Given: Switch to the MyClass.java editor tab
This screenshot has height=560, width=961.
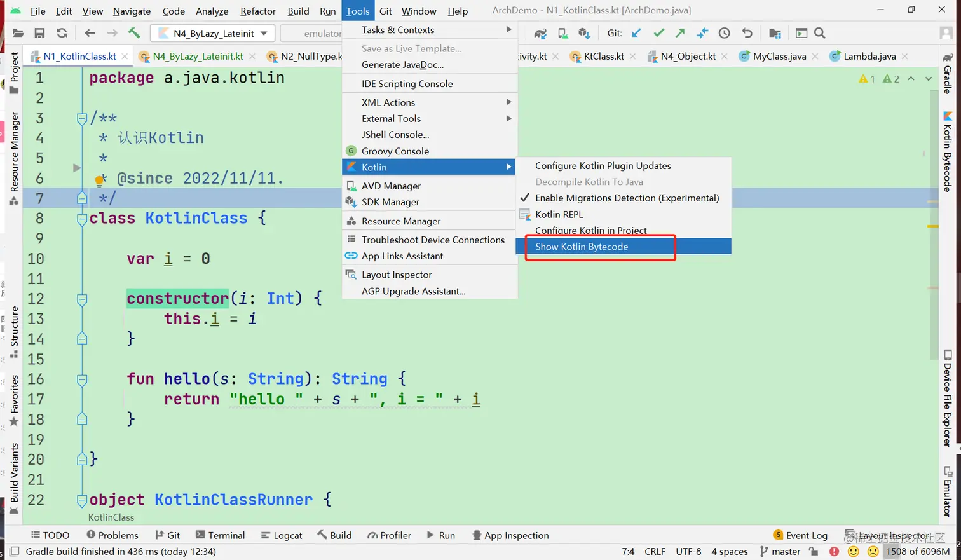Looking at the screenshot, I should (779, 57).
